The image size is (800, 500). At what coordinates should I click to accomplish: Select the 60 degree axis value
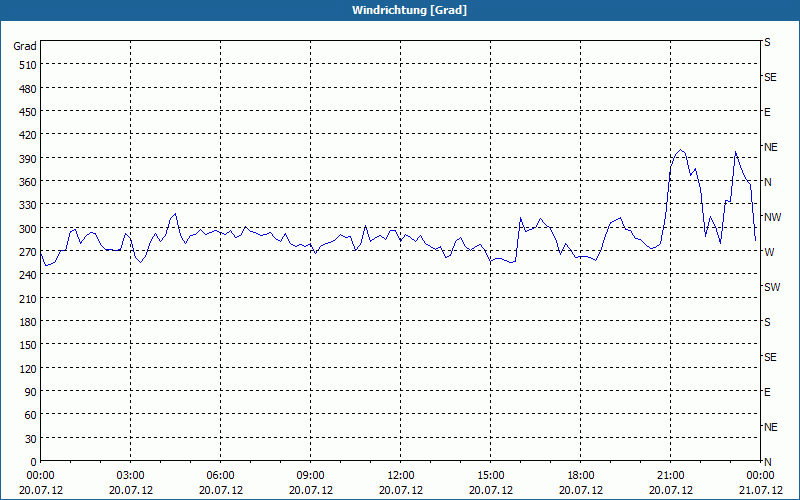pyautogui.click(x=31, y=415)
